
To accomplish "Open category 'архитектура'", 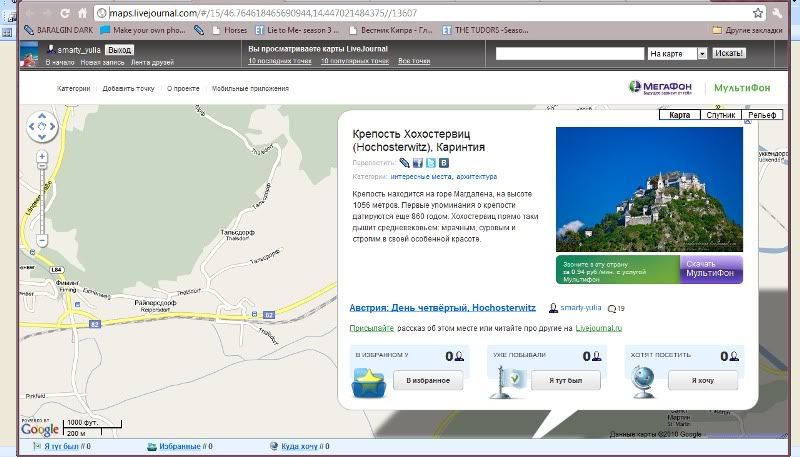I will pos(477,176).
